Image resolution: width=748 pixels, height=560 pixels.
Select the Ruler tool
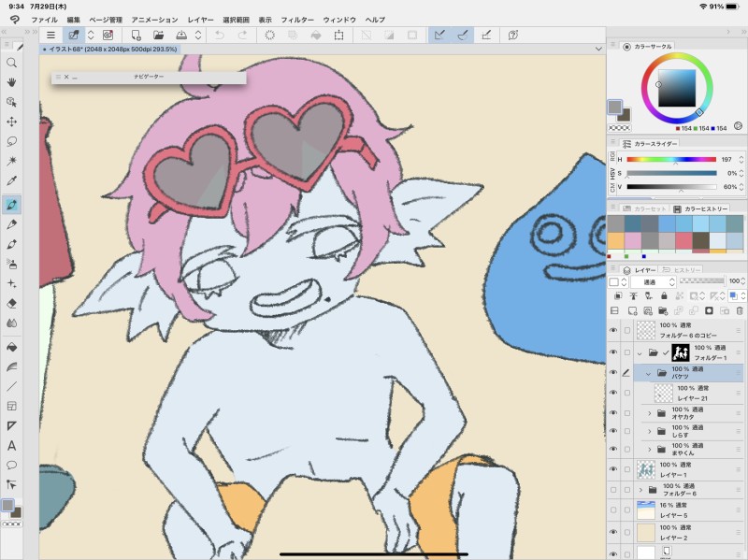coord(11,426)
